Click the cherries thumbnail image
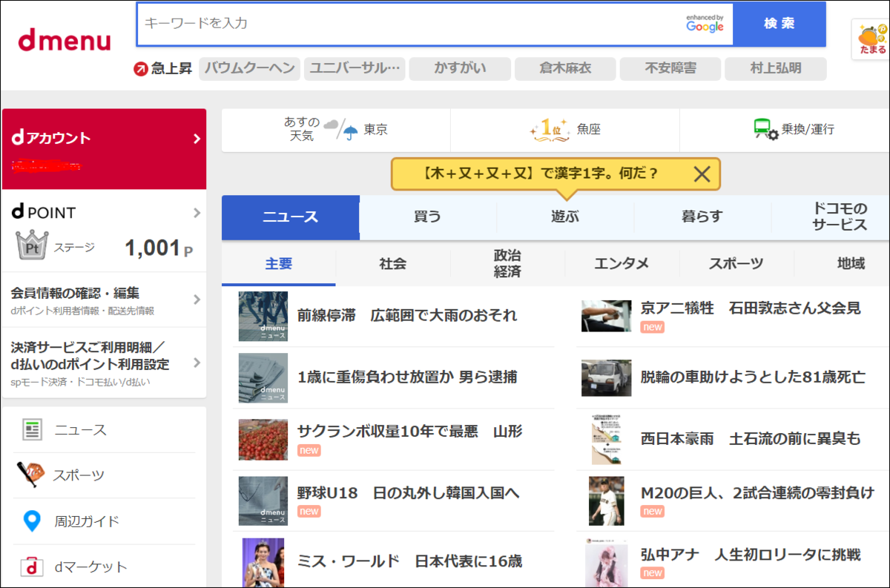 click(263, 440)
